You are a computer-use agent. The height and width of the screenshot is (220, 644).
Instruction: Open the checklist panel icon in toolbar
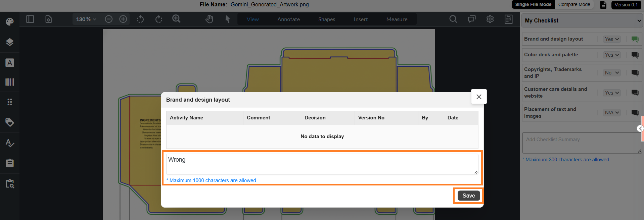[x=509, y=19]
